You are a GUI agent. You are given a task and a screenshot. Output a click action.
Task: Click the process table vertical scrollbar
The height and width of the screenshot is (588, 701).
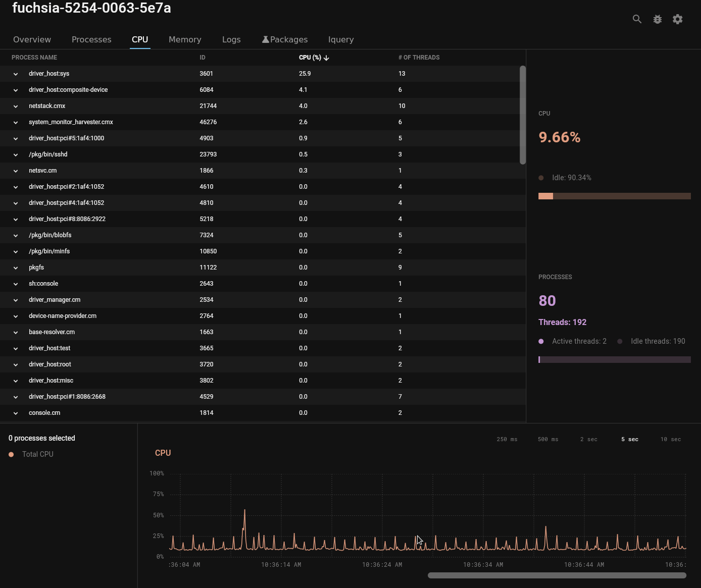[x=523, y=115]
